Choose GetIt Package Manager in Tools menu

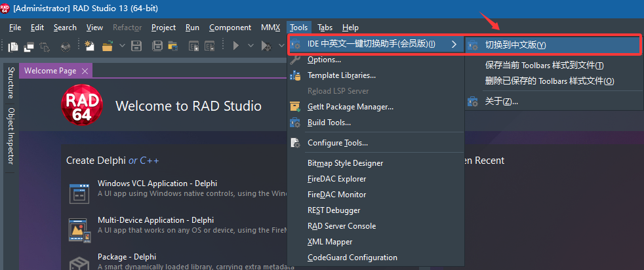tap(350, 106)
